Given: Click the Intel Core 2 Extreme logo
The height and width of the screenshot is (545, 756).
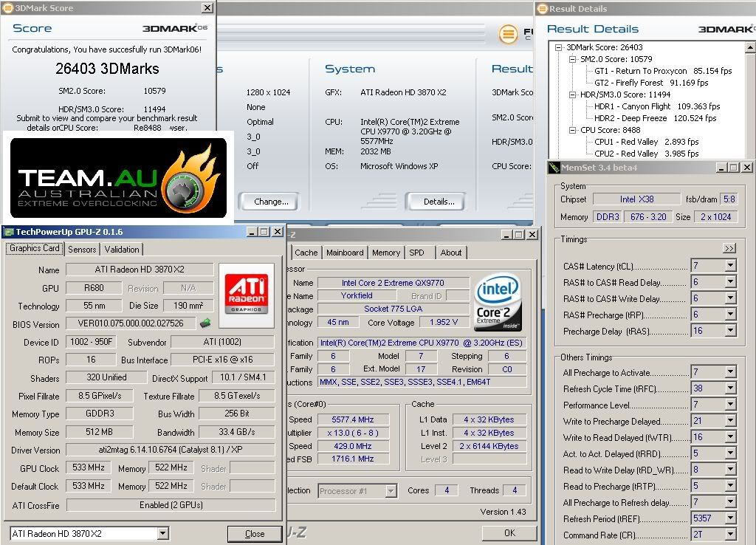Looking at the screenshot, I should pyautogui.click(x=498, y=302).
